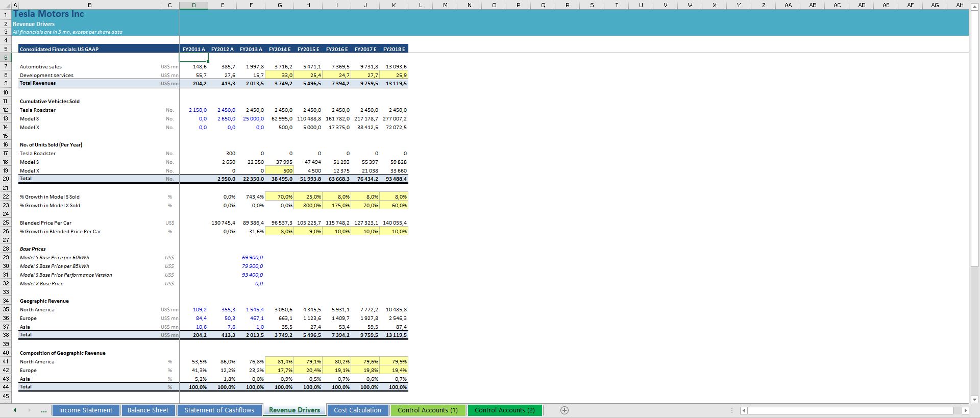Select column B header
Screen dimensions: 980x418
[x=90, y=5]
